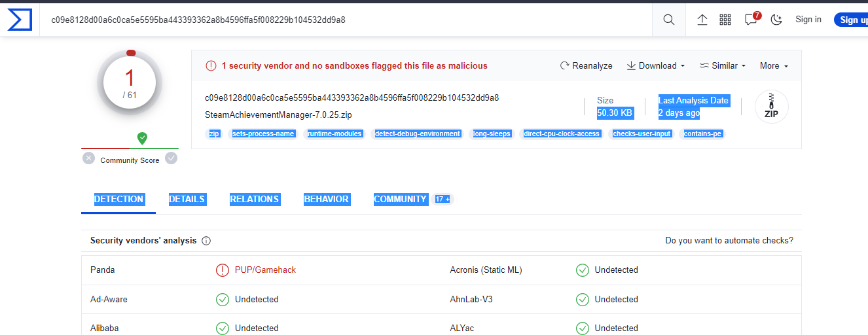Toggle dark mode moon icon
Viewport: 868px width, 335px height.
pos(777,20)
